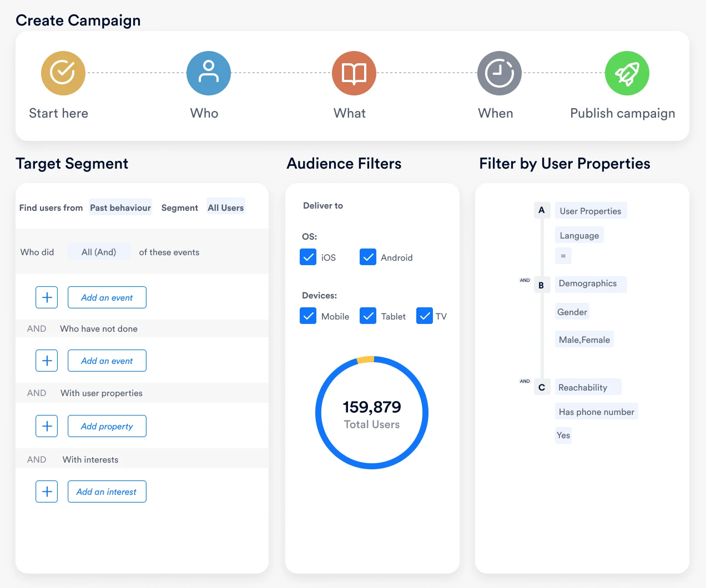The image size is (706, 588).
Task: Click plus icon beside Add property
Action: point(47,426)
